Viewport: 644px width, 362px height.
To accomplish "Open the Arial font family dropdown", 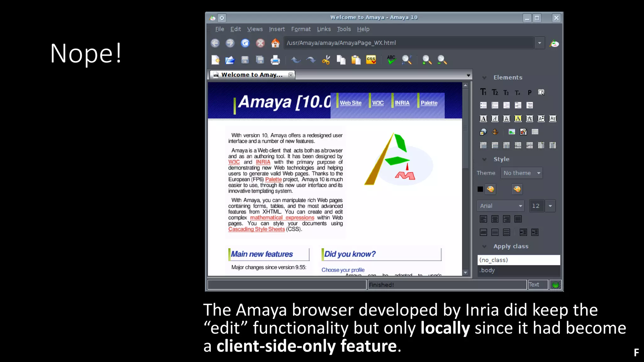I will click(501, 206).
